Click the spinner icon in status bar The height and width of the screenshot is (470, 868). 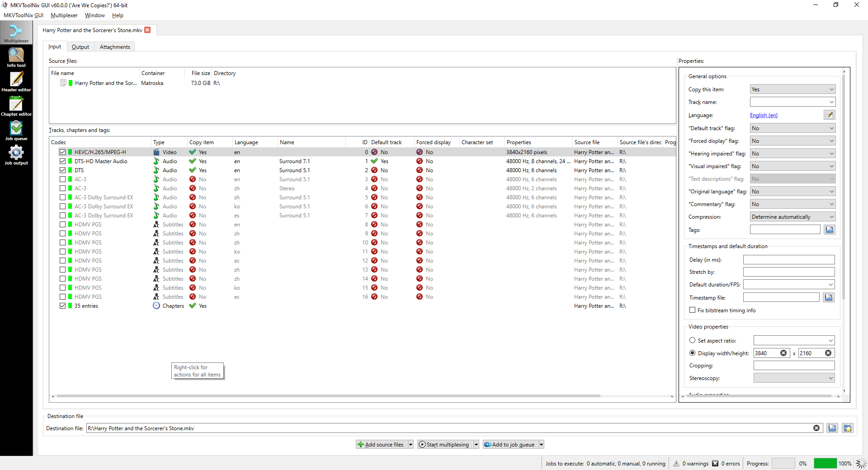(861, 463)
